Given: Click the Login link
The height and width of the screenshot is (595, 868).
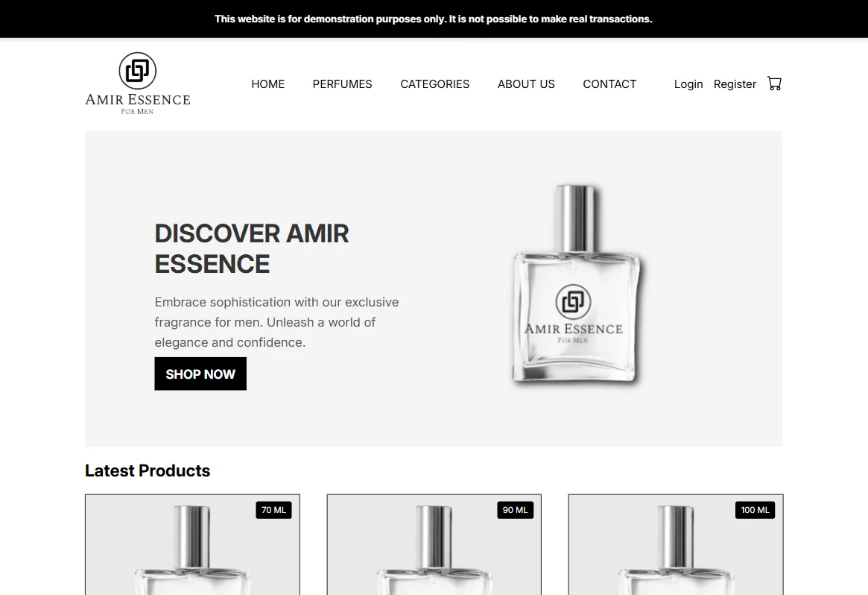Looking at the screenshot, I should coord(688,84).
